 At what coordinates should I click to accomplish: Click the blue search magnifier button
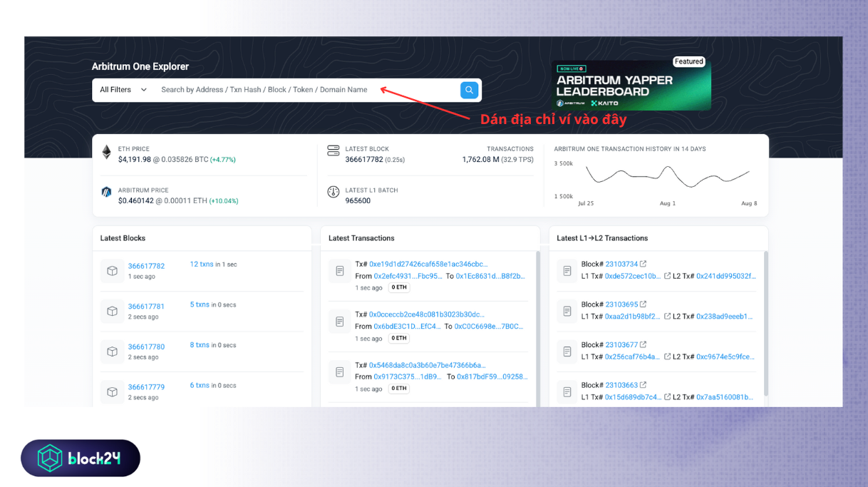[x=469, y=90]
